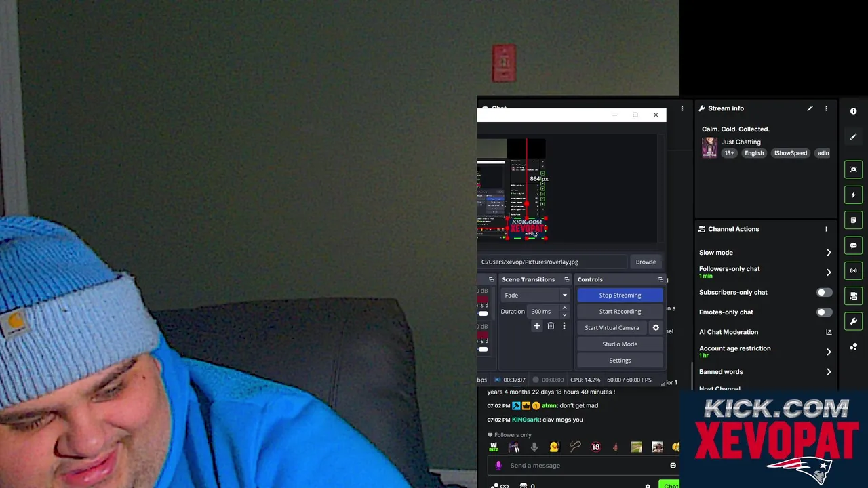Select the English stream tag
The width and height of the screenshot is (868, 488).
coord(754,153)
